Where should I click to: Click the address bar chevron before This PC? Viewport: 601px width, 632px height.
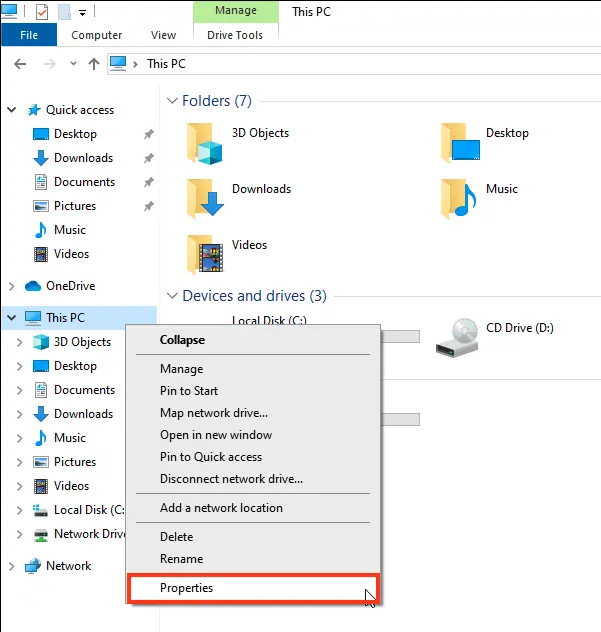click(135, 64)
